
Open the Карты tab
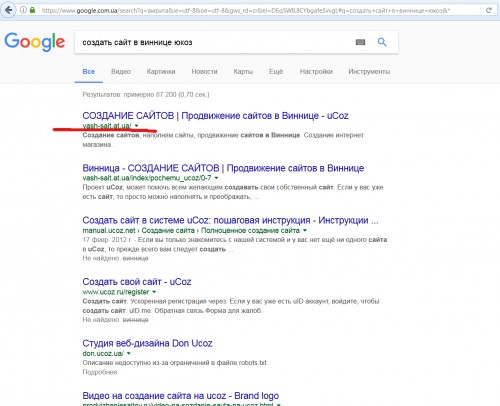(x=243, y=72)
